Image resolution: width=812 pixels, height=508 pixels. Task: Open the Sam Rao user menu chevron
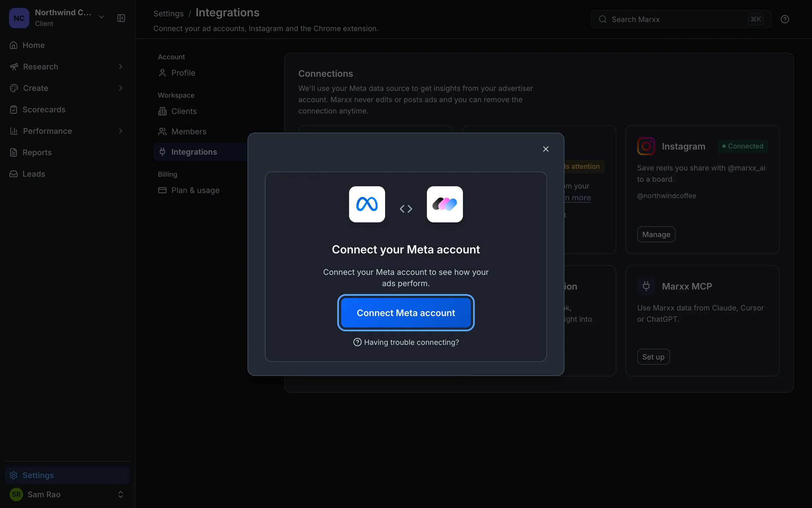[120, 494]
